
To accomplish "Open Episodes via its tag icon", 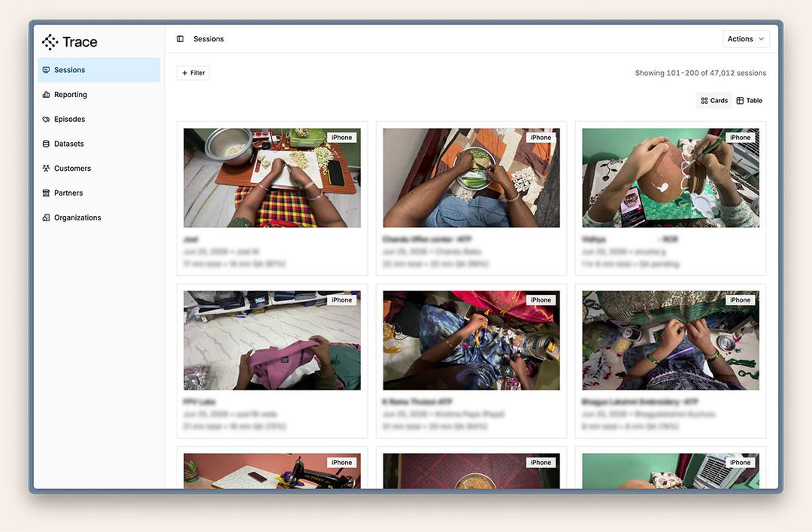I will [x=46, y=119].
